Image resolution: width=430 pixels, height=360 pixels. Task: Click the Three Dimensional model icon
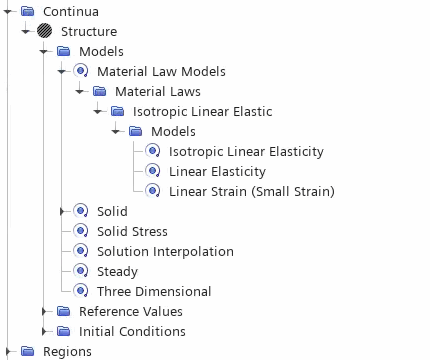pyautogui.click(x=81, y=291)
